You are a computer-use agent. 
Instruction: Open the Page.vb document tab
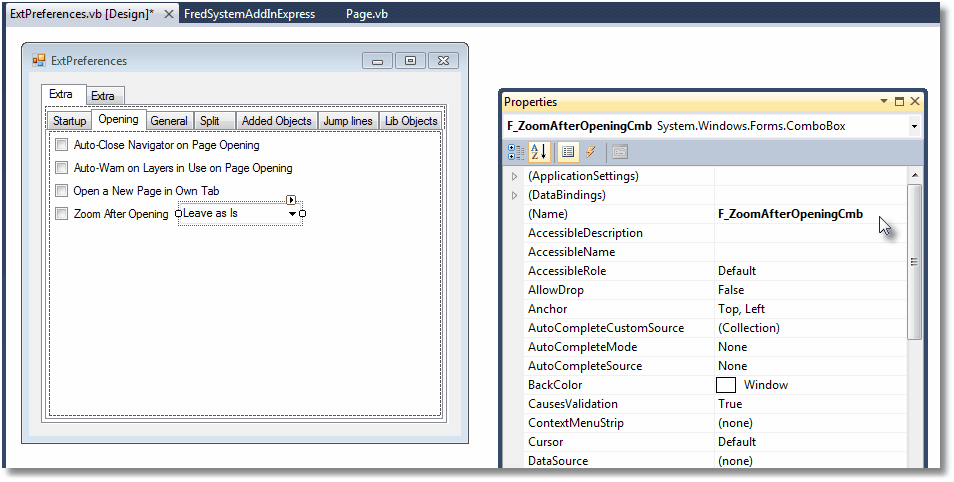point(366,14)
